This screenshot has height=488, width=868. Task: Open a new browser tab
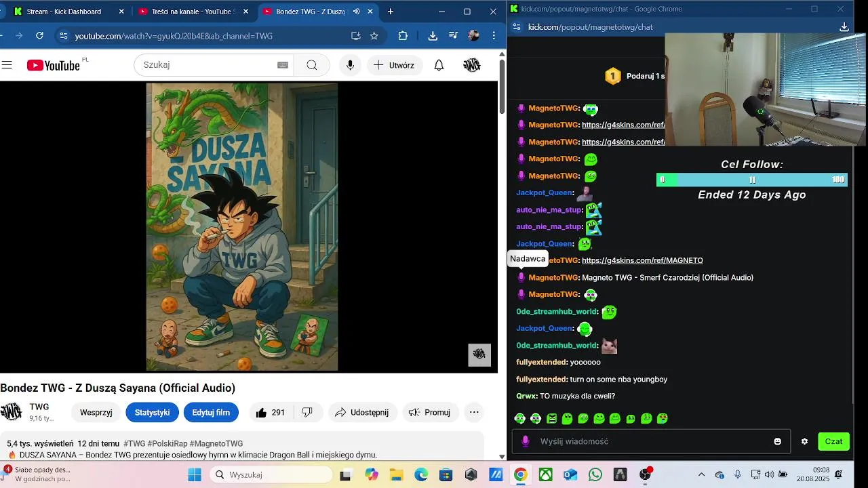coord(391,12)
